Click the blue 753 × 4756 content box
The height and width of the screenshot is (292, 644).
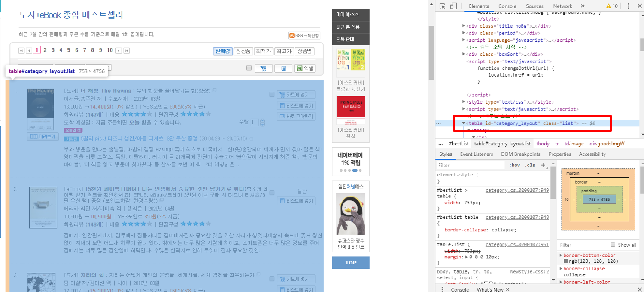pos(599,200)
